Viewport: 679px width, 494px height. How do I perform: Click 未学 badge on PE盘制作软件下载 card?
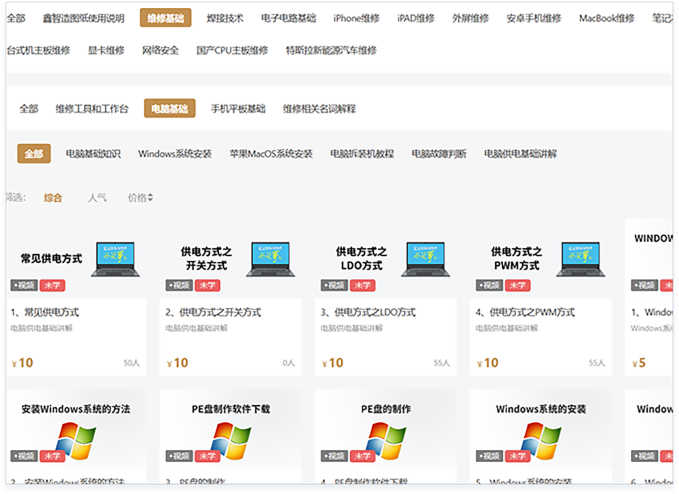tap(207, 456)
